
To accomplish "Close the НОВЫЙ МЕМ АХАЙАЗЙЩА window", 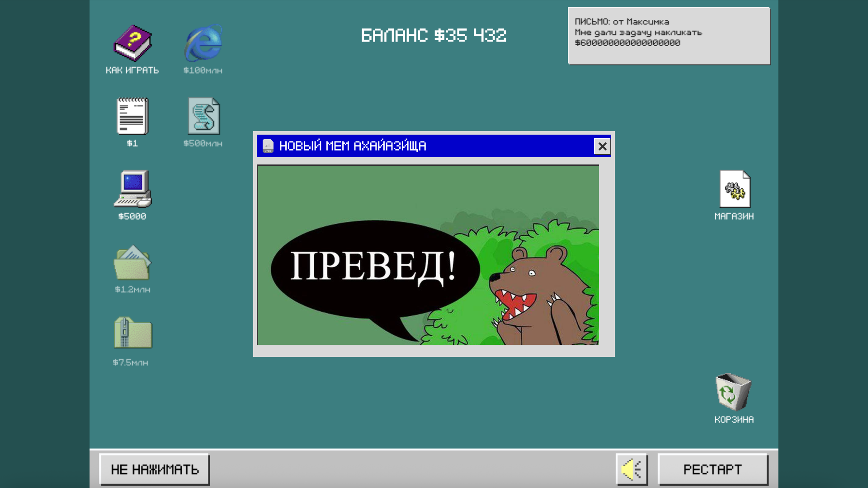I will coord(602,146).
